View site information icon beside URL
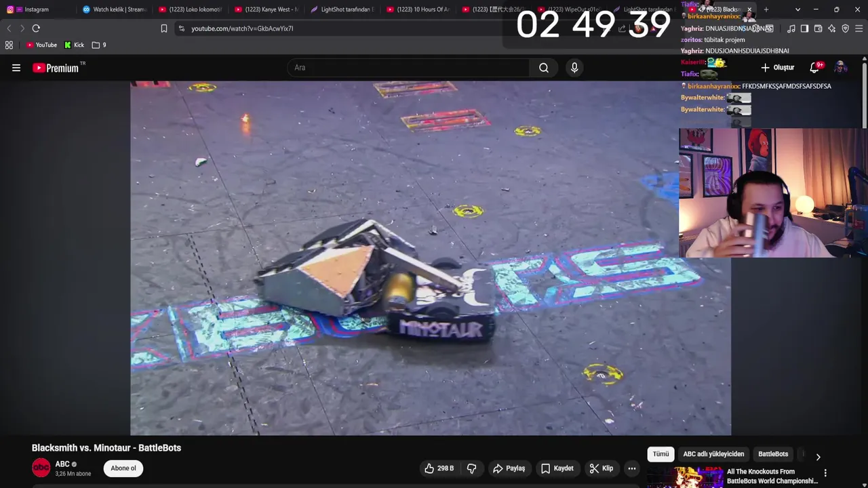 pyautogui.click(x=181, y=28)
